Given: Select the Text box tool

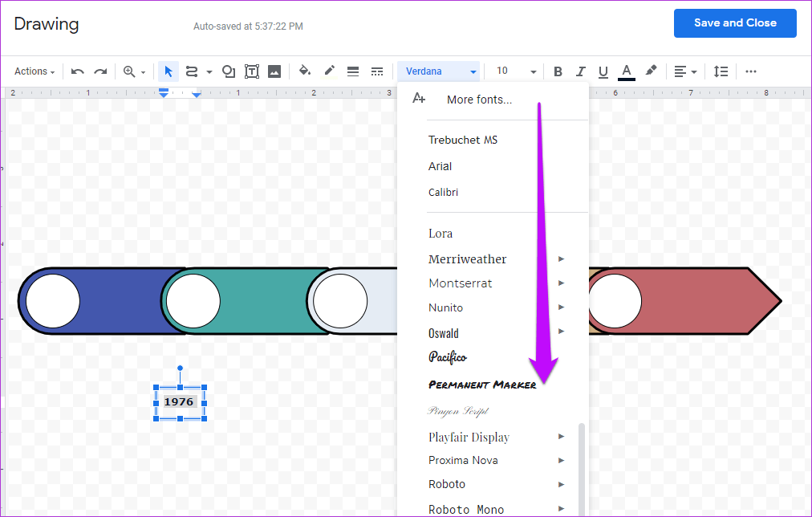Looking at the screenshot, I should click(252, 71).
